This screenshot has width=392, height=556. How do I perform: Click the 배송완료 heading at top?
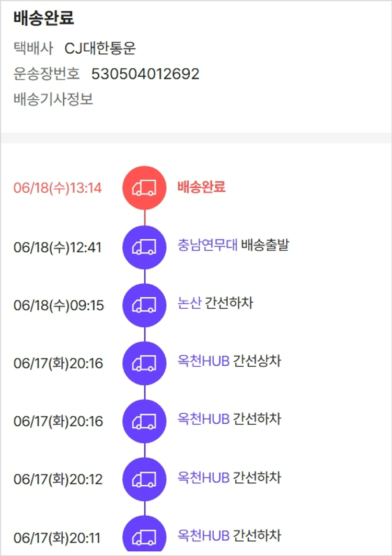coord(44,18)
